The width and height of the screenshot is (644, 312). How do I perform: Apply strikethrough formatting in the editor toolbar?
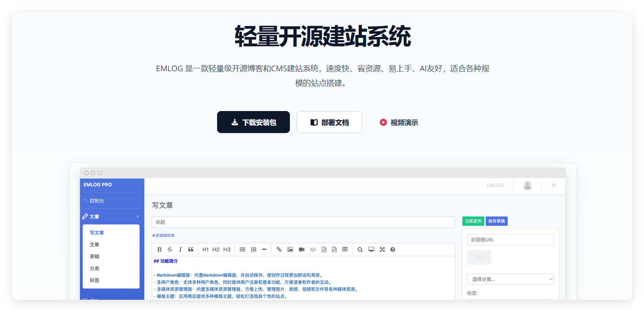click(170, 249)
